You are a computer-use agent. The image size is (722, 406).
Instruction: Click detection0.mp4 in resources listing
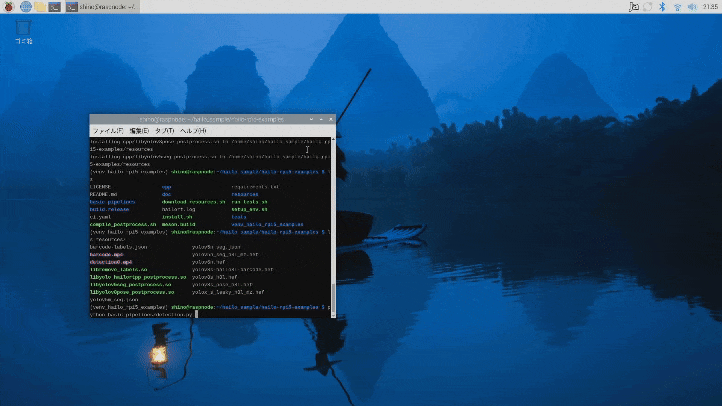[111, 262]
